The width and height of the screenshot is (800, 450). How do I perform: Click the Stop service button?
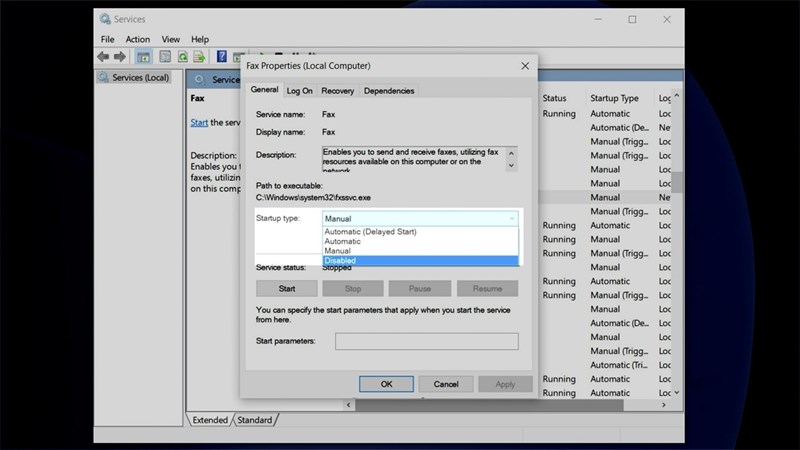[353, 289]
